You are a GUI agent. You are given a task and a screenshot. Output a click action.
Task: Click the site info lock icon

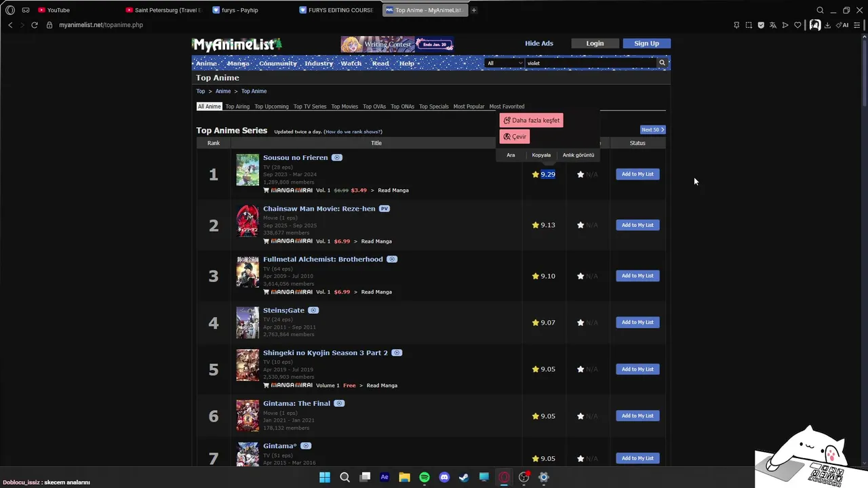point(50,25)
